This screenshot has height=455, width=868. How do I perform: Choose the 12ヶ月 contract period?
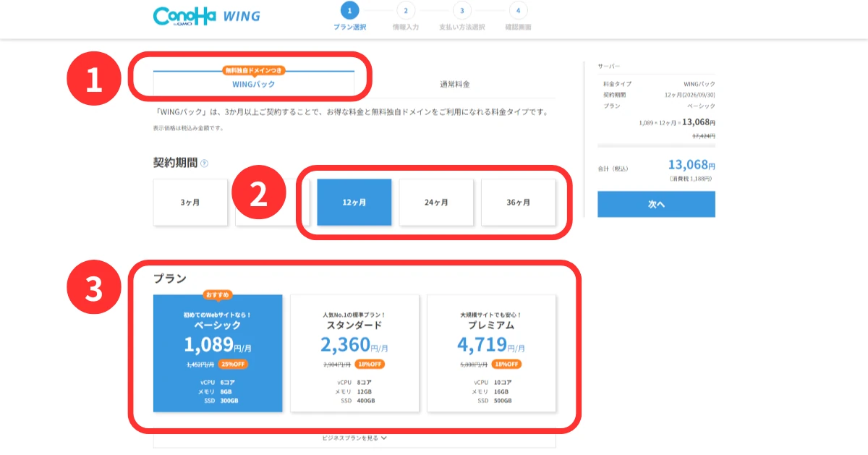(354, 203)
